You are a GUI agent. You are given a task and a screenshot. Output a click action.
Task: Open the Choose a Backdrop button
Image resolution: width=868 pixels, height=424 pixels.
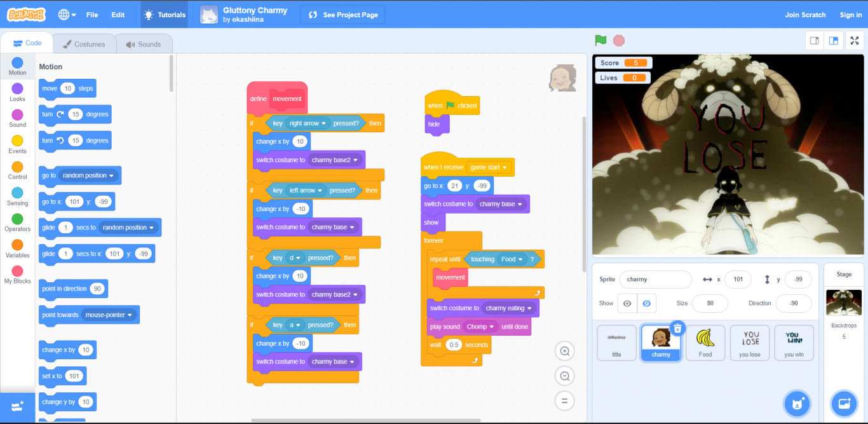844,403
